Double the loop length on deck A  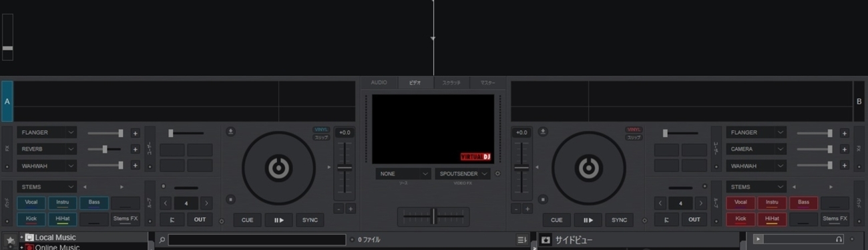click(206, 203)
